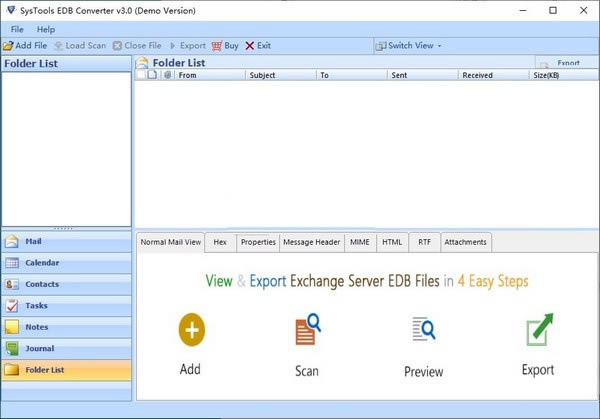Click the Export button above the Size column
The height and width of the screenshot is (419, 600).
pyautogui.click(x=566, y=62)
